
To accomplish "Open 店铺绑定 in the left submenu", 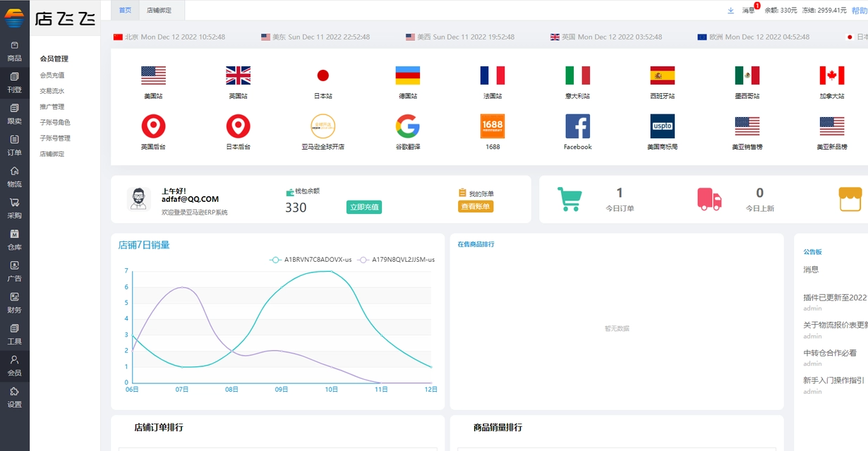I will click(52, 154).
